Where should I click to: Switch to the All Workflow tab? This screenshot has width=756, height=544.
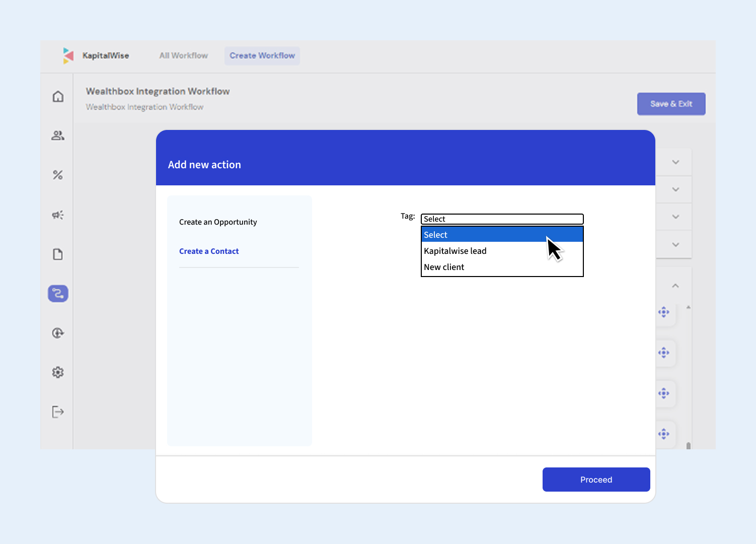pos(183,55)
